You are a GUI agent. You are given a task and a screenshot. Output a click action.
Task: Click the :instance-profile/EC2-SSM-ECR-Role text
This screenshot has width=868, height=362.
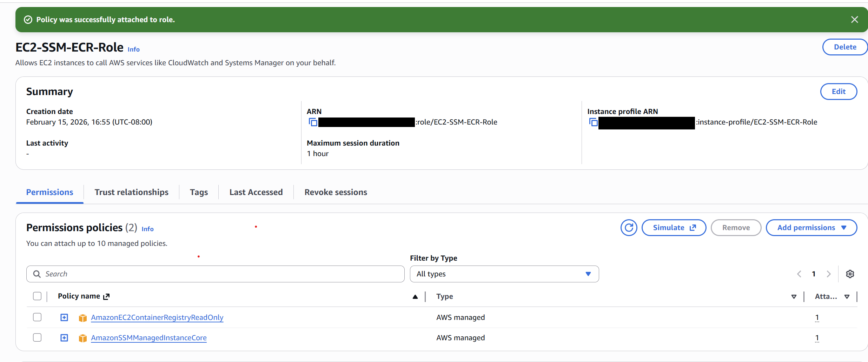pyautogui.click(x=757, y=122)
